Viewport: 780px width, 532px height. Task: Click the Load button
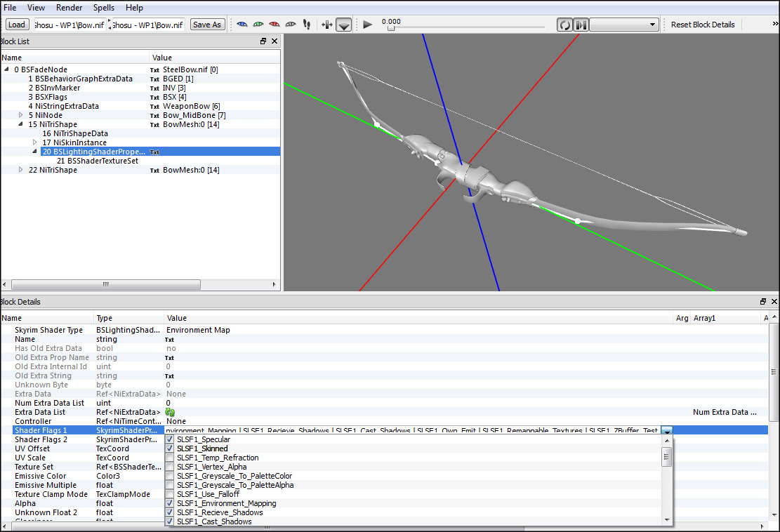pos(17,25)
